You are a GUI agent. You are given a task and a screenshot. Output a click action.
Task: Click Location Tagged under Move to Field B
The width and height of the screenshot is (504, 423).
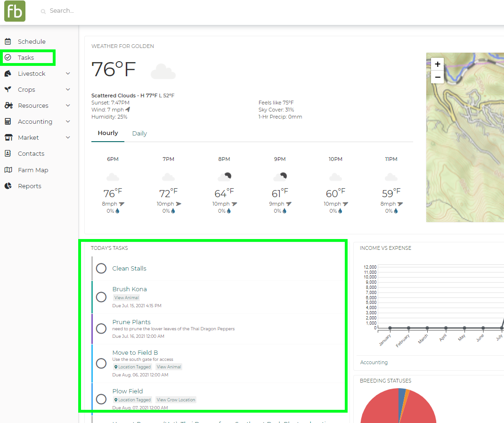[132, 367]
